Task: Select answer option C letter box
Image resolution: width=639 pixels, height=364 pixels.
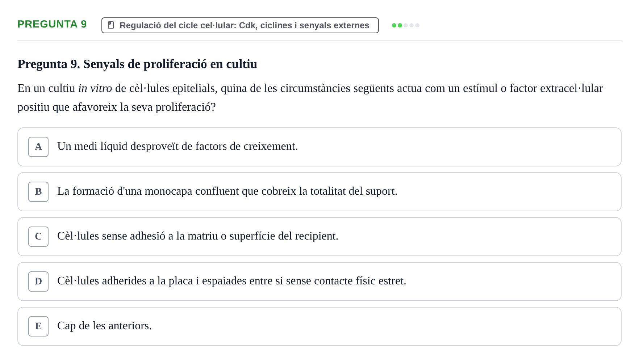Action: (x=38, y=237)
